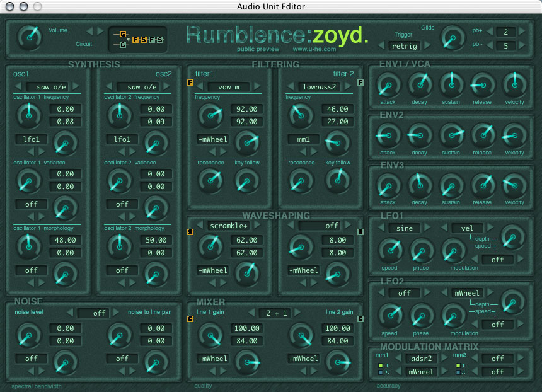Viewport: 542px width, 392px height.
Task: Open the LFO1 sine waveform selector
Action: pos(405,228)
